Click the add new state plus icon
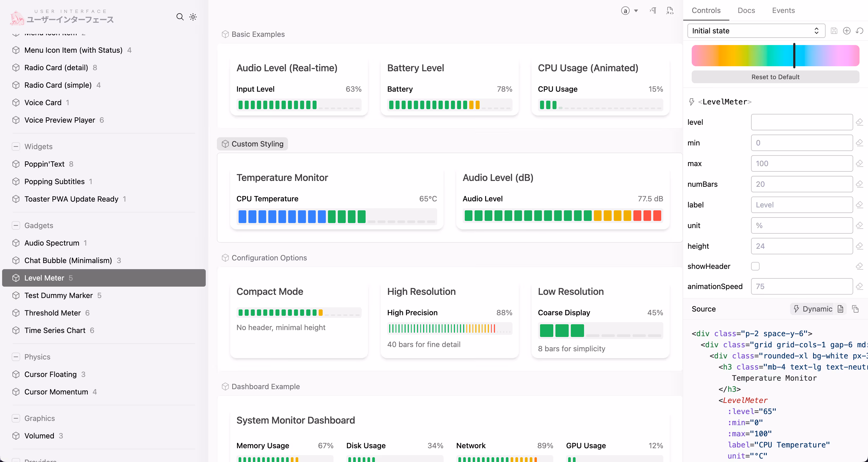Image resolution: width=868 pixels, height=462 pixels. point(847,31)
